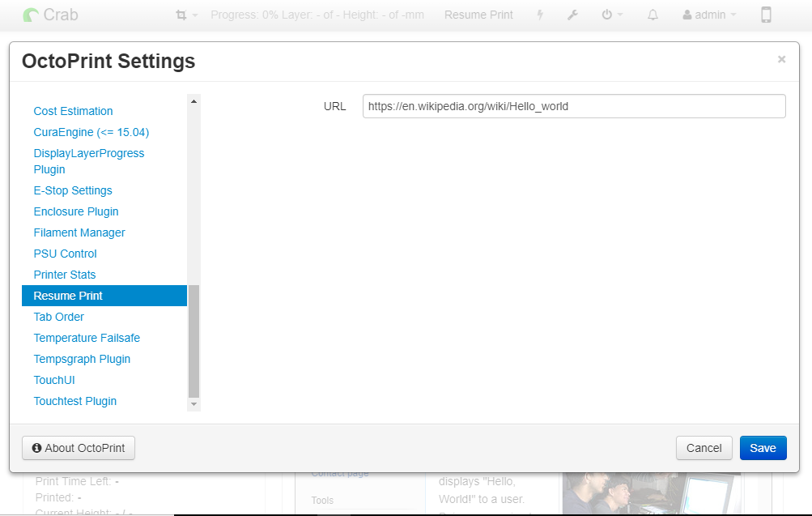The image size is (812, 516).
Task: Select Enclosure Plugin settings
Action: pyautogui.click(x=76, y=212)
